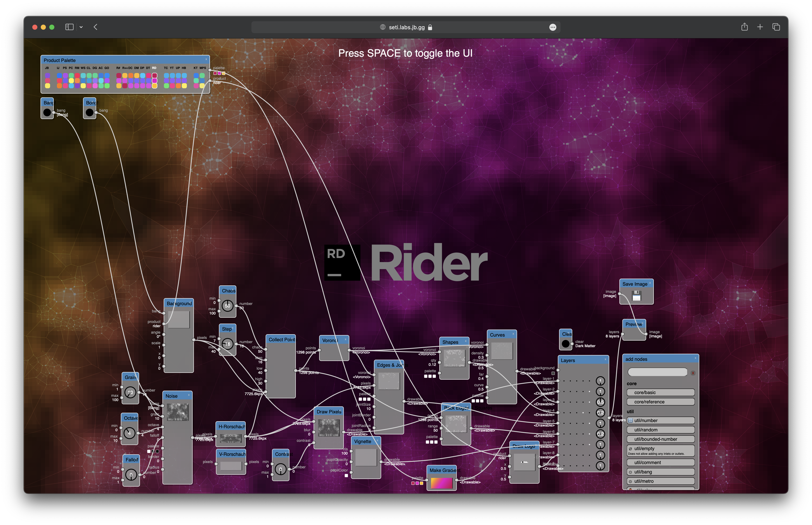Select the KT product label in Product Palette
The height and width of the screenshot is (525, 812).
(195, 68)
